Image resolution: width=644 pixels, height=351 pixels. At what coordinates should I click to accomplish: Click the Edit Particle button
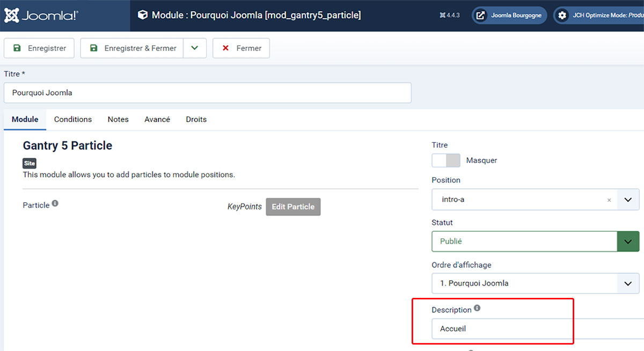293,207
